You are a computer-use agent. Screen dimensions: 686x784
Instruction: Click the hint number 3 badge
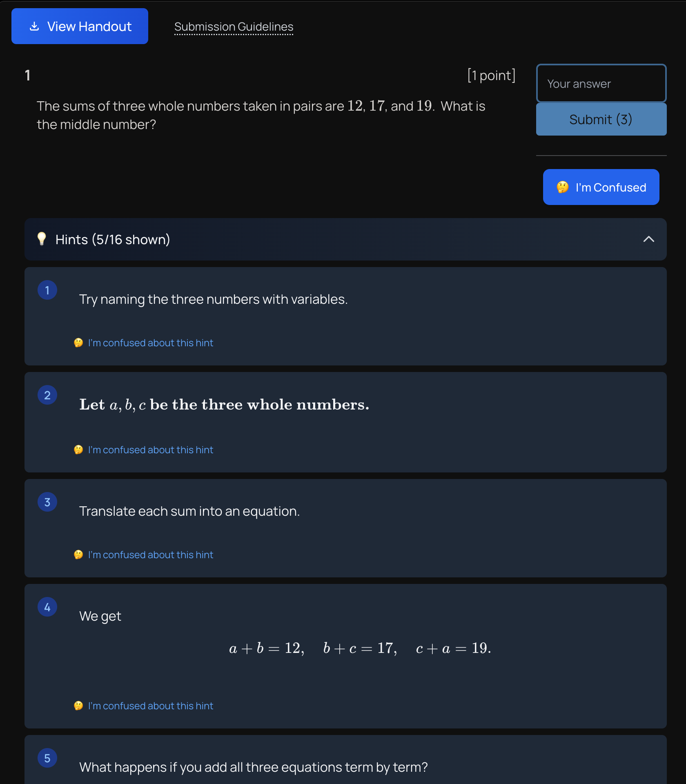coord(47,502)
